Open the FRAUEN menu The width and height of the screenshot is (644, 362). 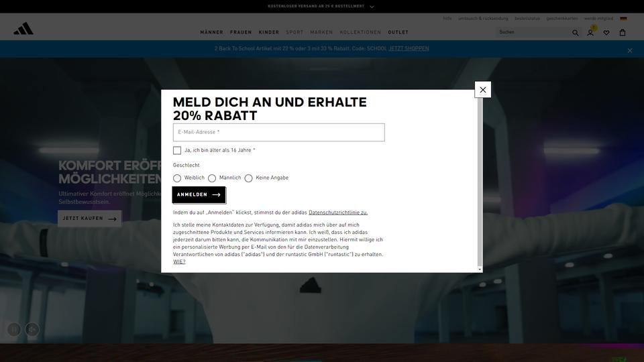(x=241, y=32)
